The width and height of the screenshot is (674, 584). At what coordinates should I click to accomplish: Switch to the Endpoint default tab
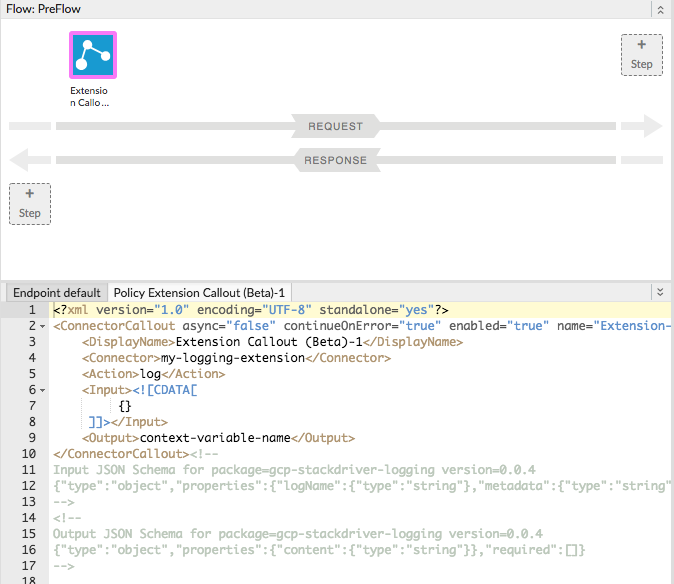click(56, 293)
